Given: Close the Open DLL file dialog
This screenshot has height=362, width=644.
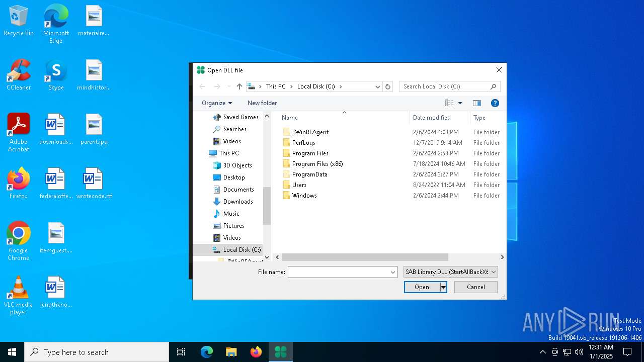Looking at the screenshot, I should (x=499, y=70).
